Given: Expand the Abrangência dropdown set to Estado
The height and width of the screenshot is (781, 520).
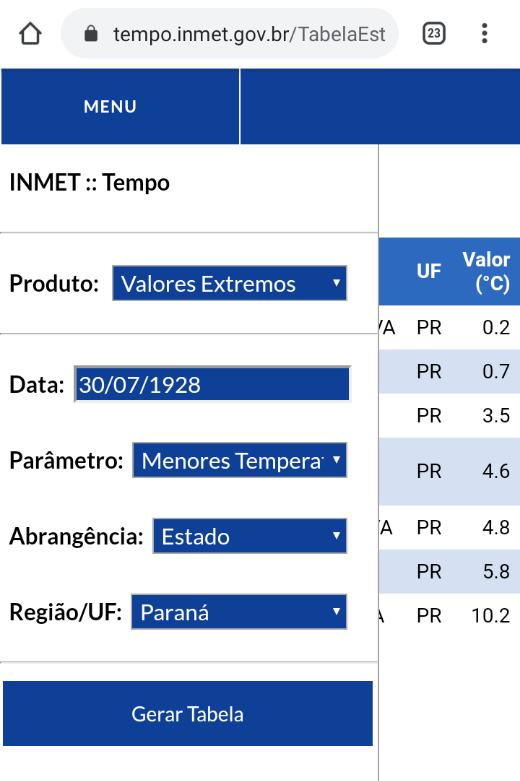Looking at the screenshot, I should coord(250,536).
